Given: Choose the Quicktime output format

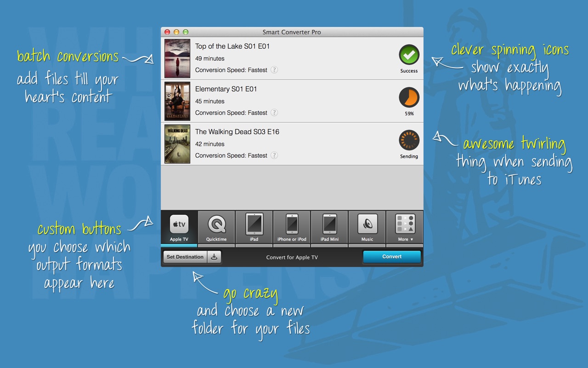Looking at the screenshot, I should pyautogui.click(x=216, y=227).
